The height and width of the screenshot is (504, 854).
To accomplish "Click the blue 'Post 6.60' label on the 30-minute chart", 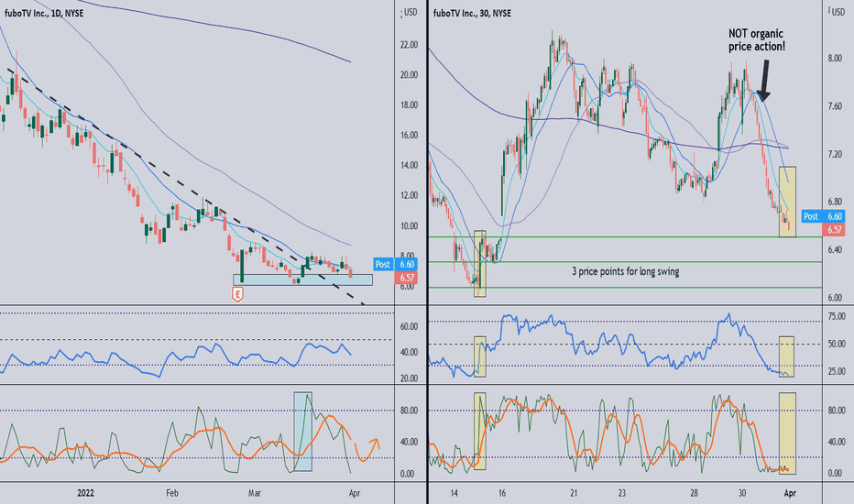I will tap(823, 216).
